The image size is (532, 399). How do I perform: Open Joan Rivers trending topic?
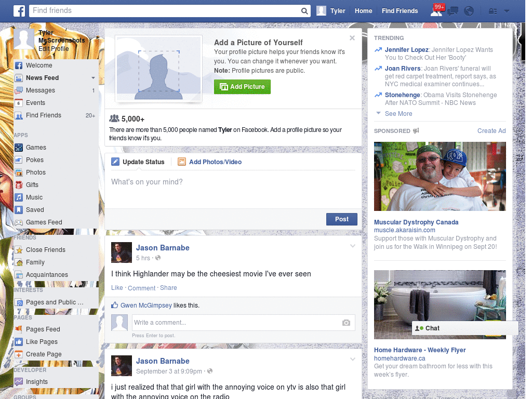[x=403, y=69]
